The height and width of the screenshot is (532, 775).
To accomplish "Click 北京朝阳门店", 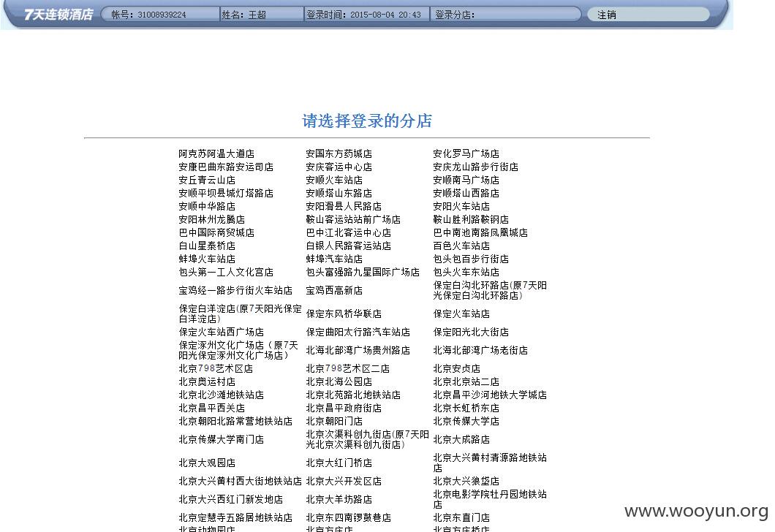I will 334,422.
